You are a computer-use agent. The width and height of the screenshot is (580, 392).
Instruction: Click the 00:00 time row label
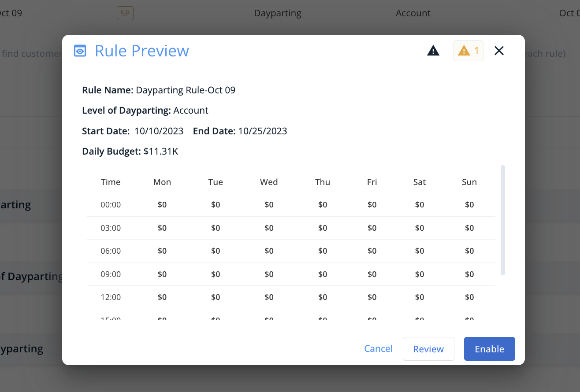111,205
